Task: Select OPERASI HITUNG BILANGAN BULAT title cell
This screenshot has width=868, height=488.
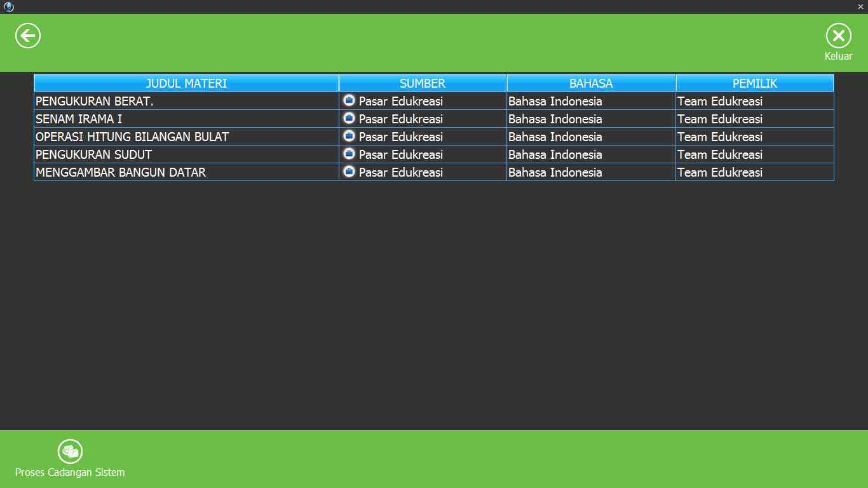Action: click(x=186, y=137)
